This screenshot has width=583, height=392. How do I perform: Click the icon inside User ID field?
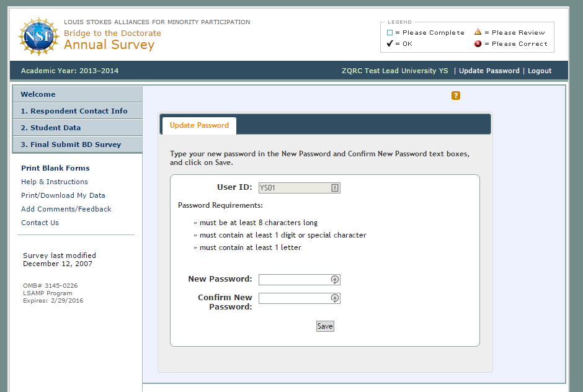pyautogui.click(x=335, y=187)
